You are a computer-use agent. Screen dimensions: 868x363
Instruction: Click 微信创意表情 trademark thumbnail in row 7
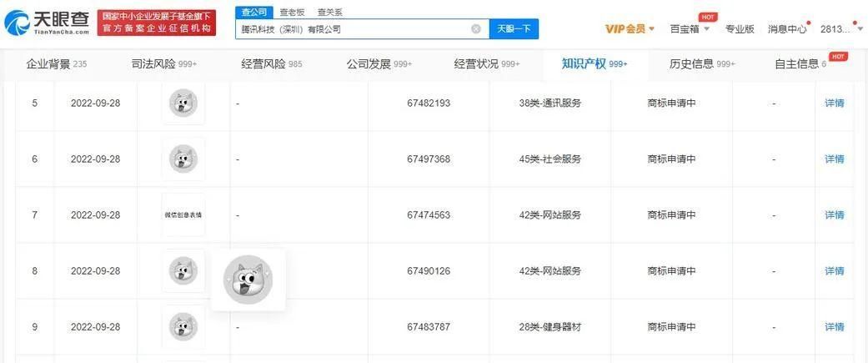click(183, 215)
